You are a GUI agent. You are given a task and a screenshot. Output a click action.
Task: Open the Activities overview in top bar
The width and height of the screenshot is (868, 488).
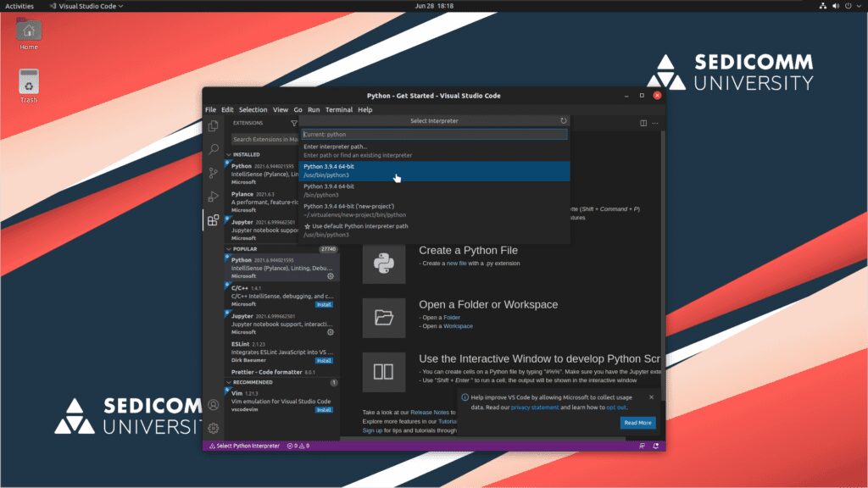click(19, 6)
